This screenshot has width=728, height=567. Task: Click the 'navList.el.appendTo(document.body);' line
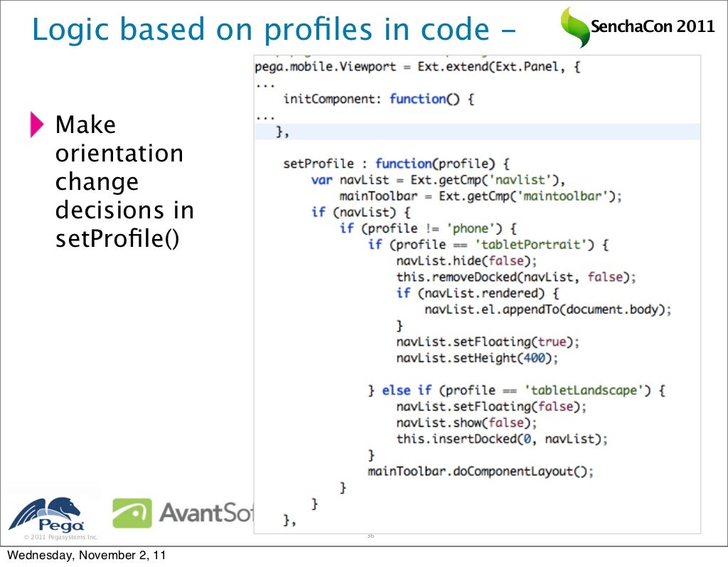click(x=548, y=309)
